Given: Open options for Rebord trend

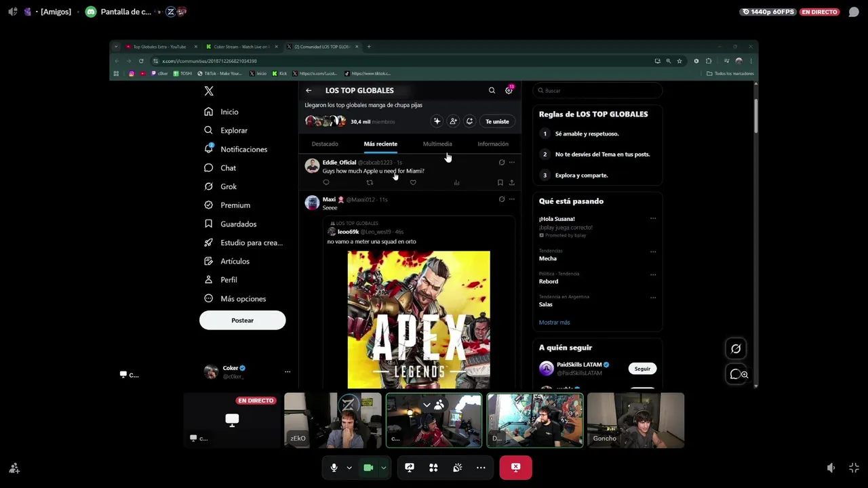Looking at the screenshot, I should click(x=653, y=274).
